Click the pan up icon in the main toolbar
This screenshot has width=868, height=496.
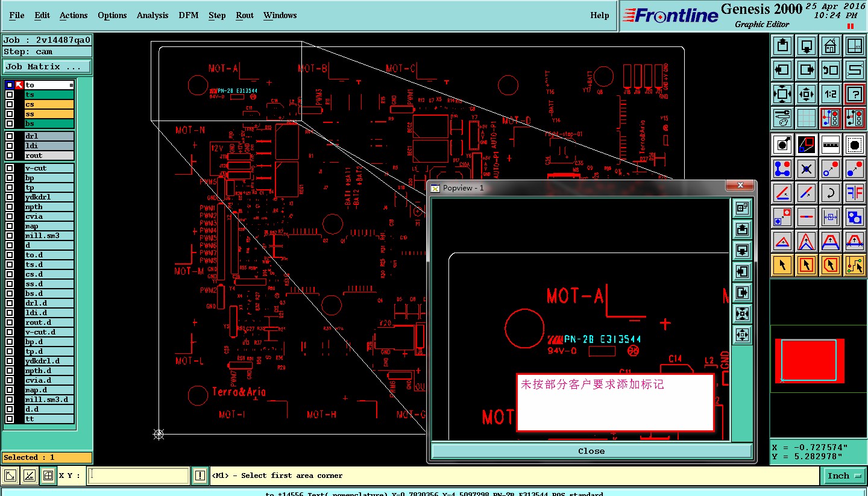[782, 45]
